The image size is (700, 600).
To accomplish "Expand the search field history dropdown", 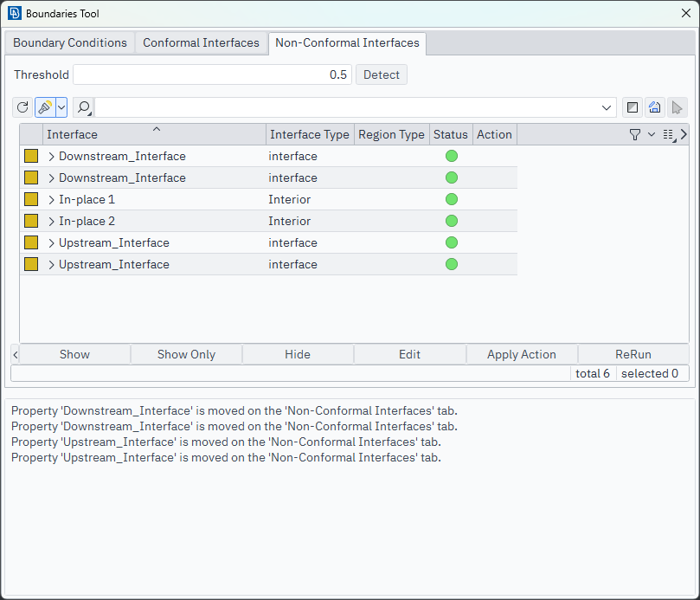I will tap(607, 107).
